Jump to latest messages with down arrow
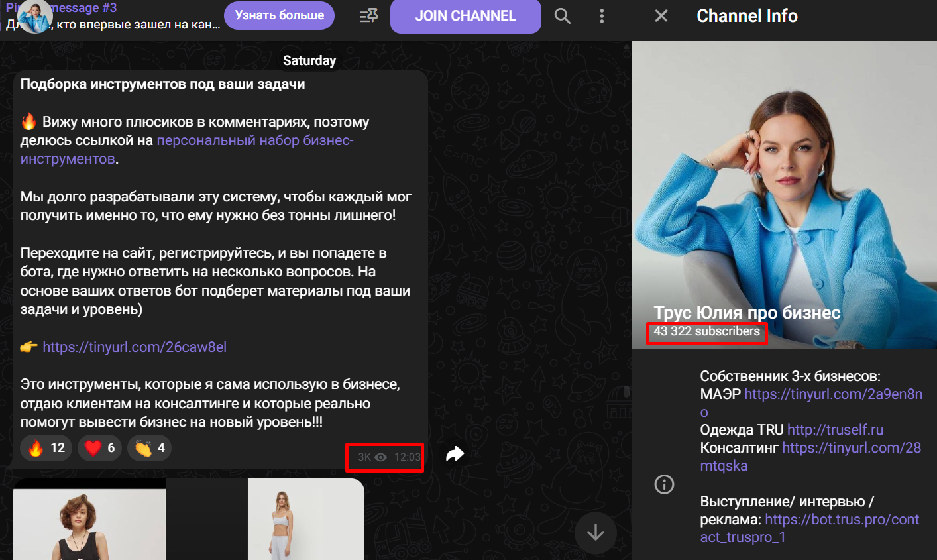Screen dimensions: 937x560 596,532
